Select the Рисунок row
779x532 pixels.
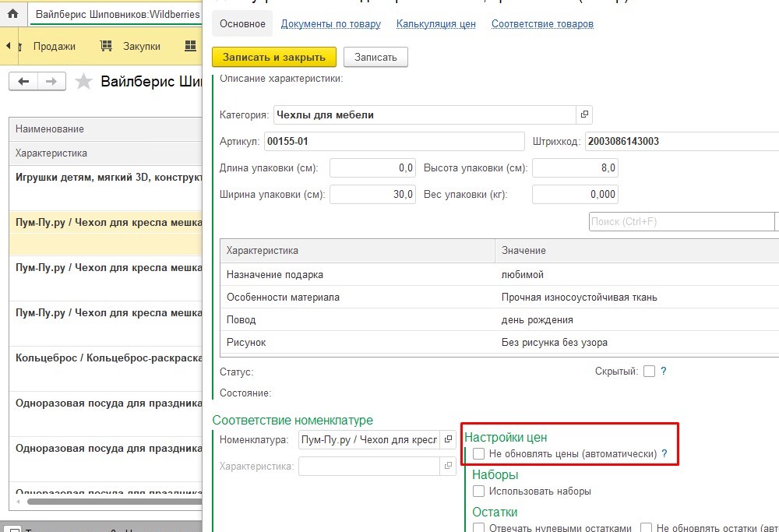click(x=500, y=342)
